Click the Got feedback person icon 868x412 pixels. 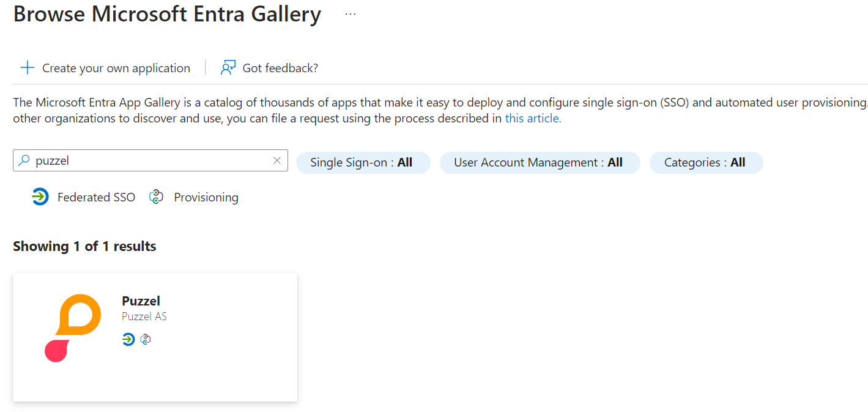tap(228, 68)
